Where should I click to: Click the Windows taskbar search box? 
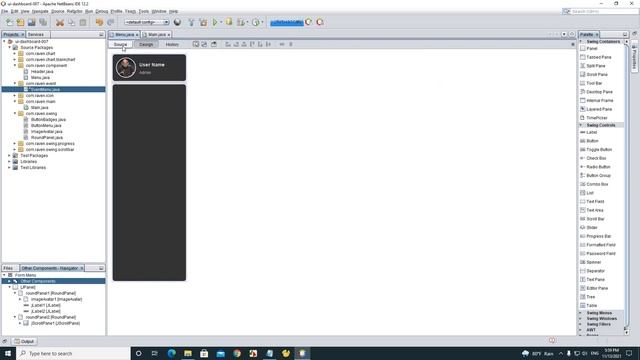click(x=73, y=353)
